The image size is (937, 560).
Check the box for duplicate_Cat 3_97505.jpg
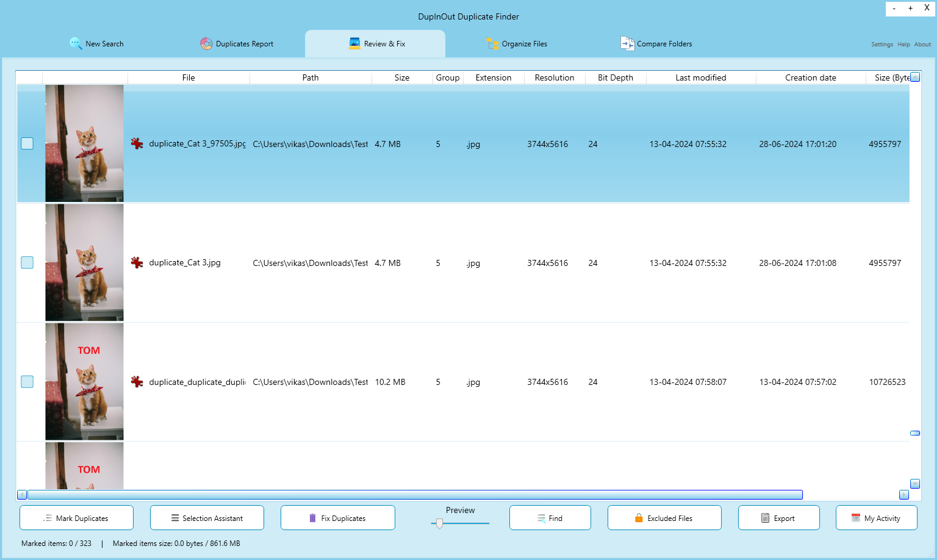point(27,143)
